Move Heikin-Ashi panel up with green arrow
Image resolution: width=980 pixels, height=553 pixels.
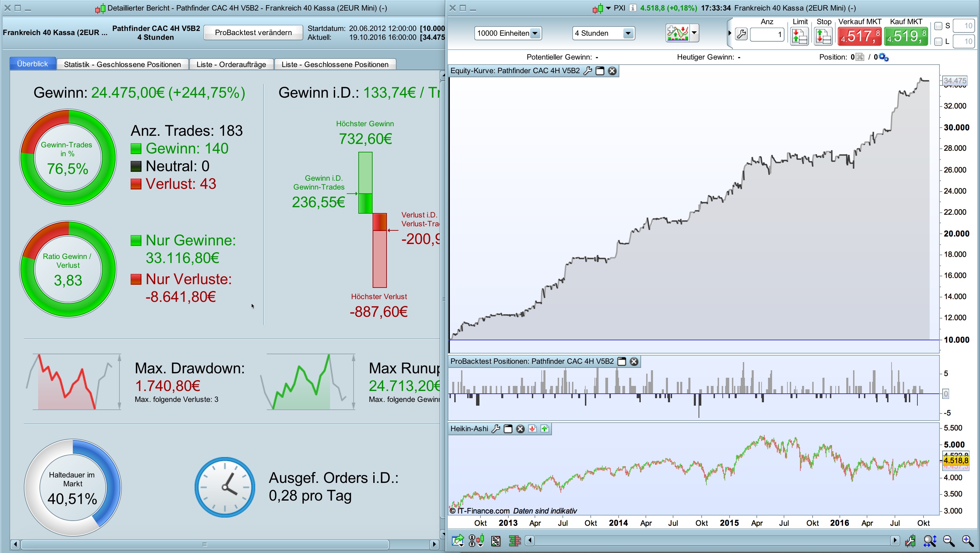[545, 429]
